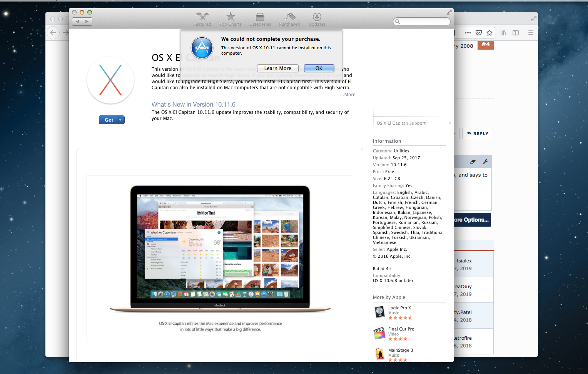This screenshot has height=374, width=588.
Task: Open Firefox page actions ellipsis menu
Action: pos(468,33)
